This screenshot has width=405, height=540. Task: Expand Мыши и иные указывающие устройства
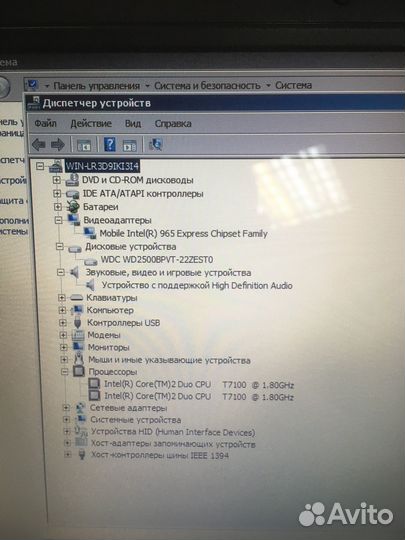[x=64, y=360]
